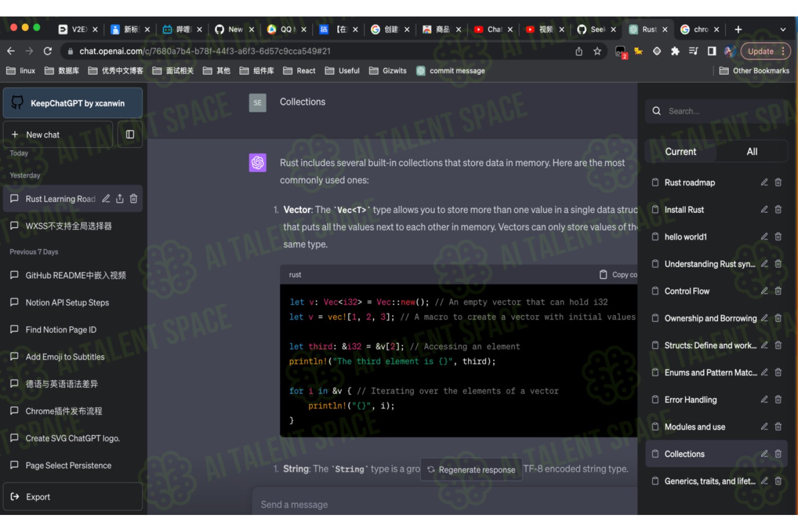This screenshot has width=798, height=532.
Task: Edit the Install Rust entry
Action: pyautogui.click(x=764, y=210)
